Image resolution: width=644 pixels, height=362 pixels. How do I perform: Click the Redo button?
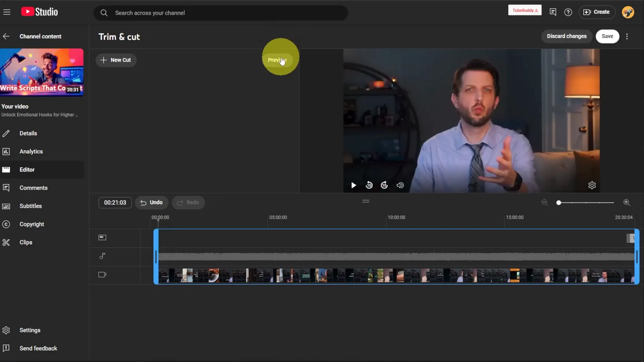(x=188, y=202)
